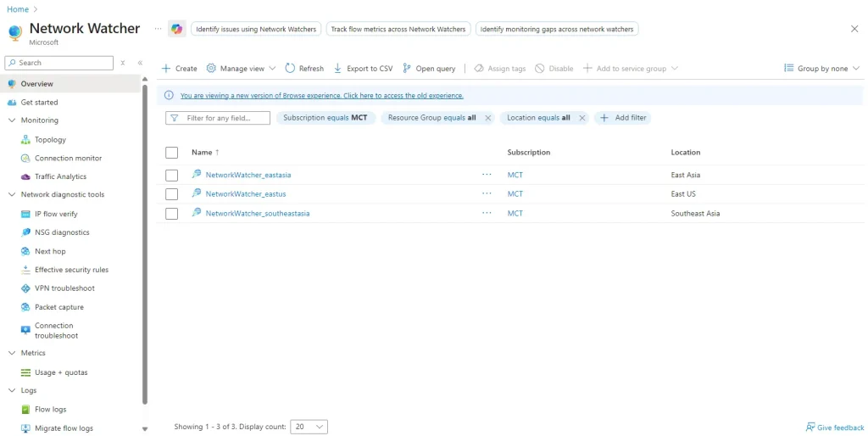868x436 pixels.
Task: Open query via the toolbar icon
Action: (407, 69)
